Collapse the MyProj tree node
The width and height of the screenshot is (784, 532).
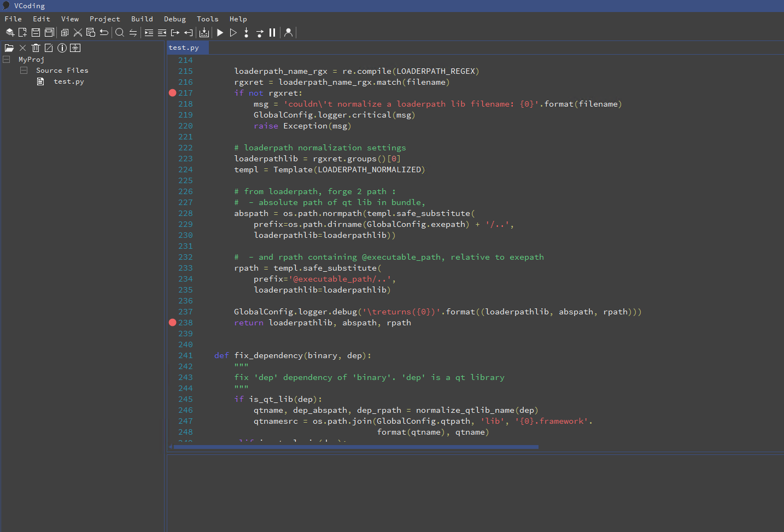coord(7,60)
